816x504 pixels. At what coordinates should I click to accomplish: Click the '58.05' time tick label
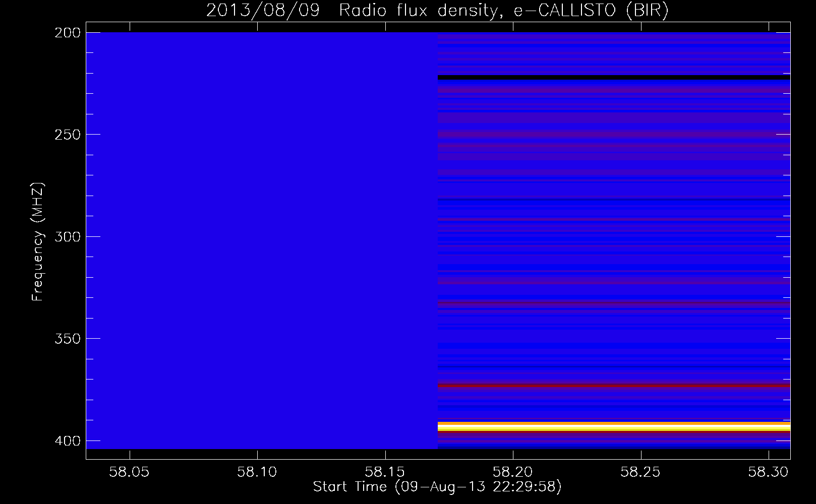point(130,472)
